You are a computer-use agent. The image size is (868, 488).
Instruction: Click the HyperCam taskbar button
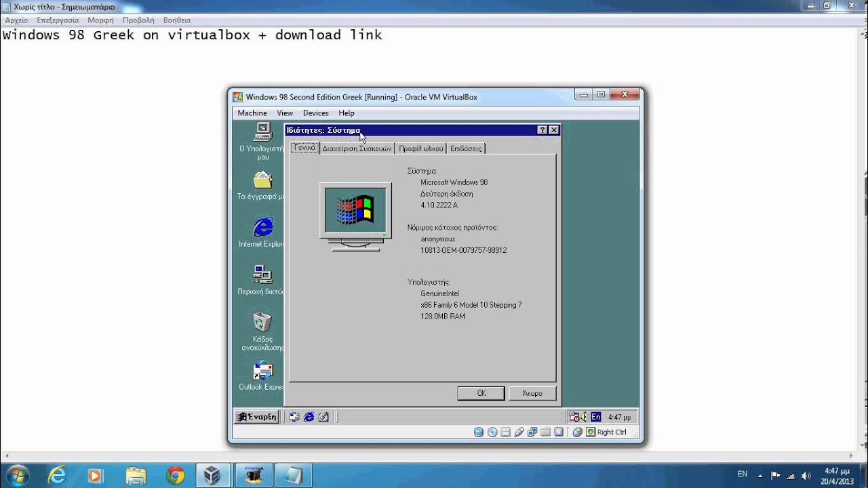(254, 475)
